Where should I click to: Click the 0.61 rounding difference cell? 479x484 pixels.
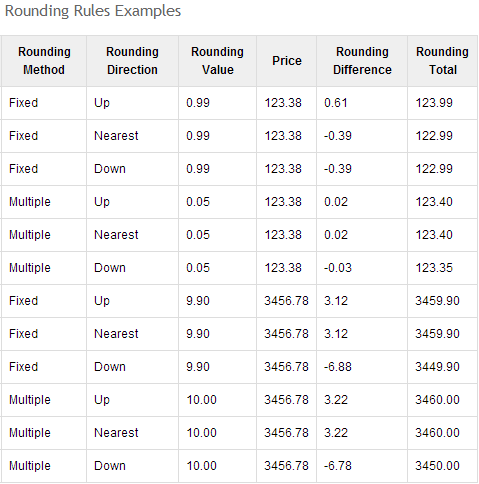click(x=362, y=103)
